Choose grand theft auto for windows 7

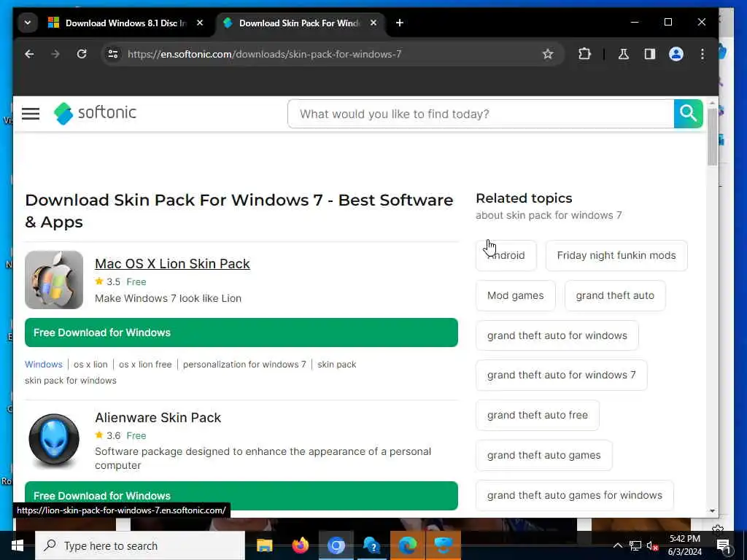pyautogui.click(x=561, y=375)
